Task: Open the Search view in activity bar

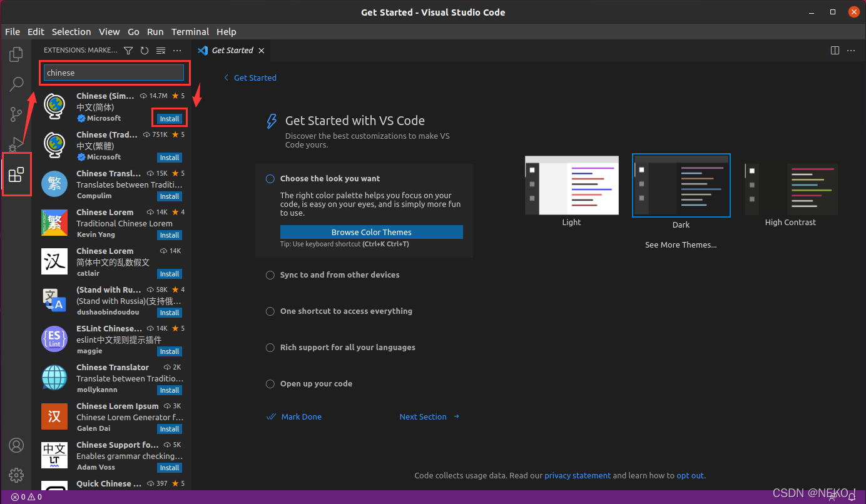Action: pyautogui.click(x=16, y=84)
